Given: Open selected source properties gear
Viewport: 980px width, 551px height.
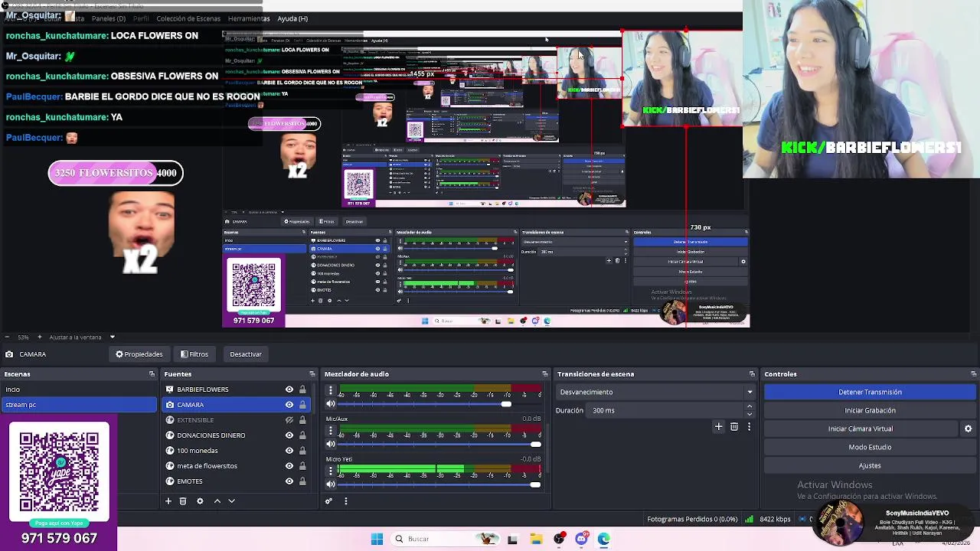Looking at the screenshot, I should 200,501.
